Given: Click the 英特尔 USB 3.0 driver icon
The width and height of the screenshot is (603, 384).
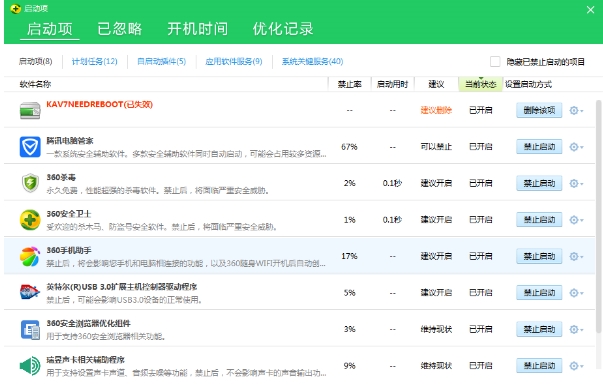Looking at the screenshot, I should click(30, 293).
